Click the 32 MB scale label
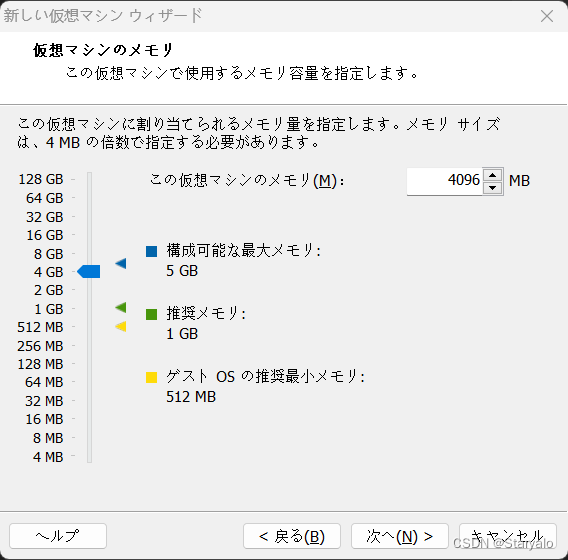 point(45,401)
